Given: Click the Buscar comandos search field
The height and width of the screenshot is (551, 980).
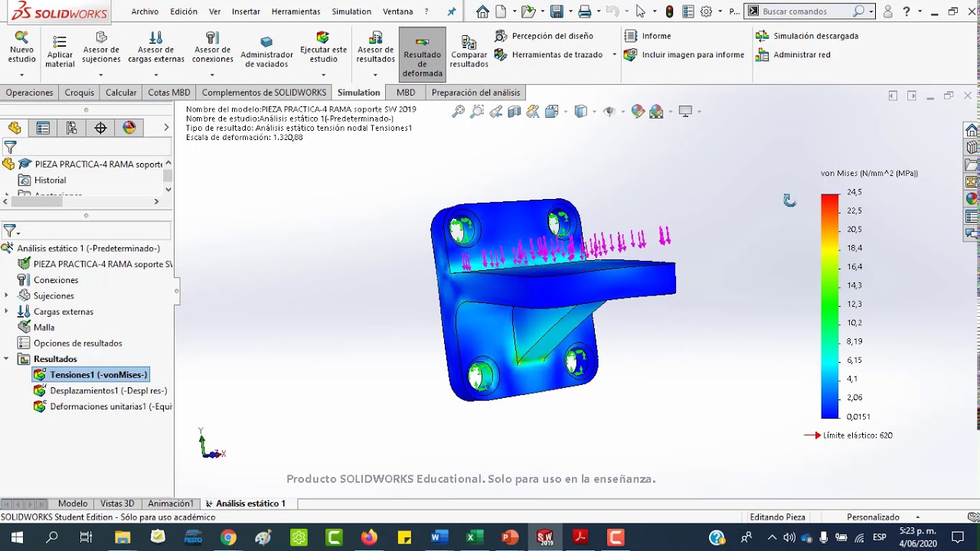Looking at the screenshot, I should pyautogui.click(x=807, y=11).
